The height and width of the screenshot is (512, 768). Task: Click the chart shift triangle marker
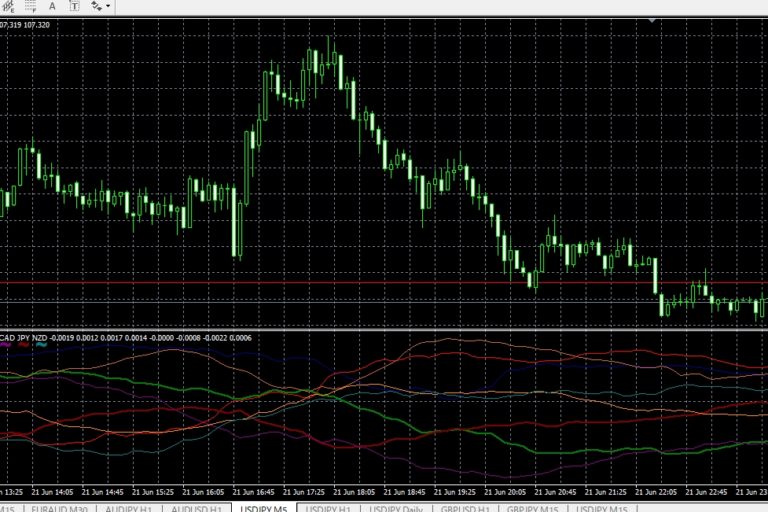(652, 20)
